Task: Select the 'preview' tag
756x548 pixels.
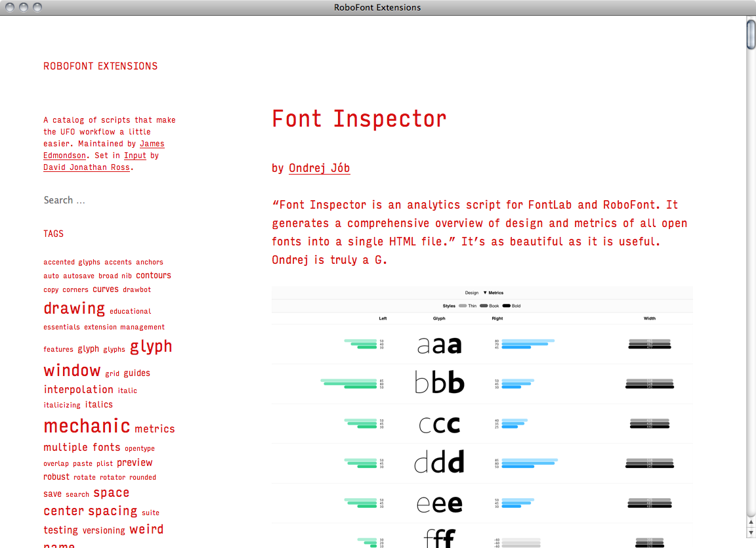Action: pos(135,463)
